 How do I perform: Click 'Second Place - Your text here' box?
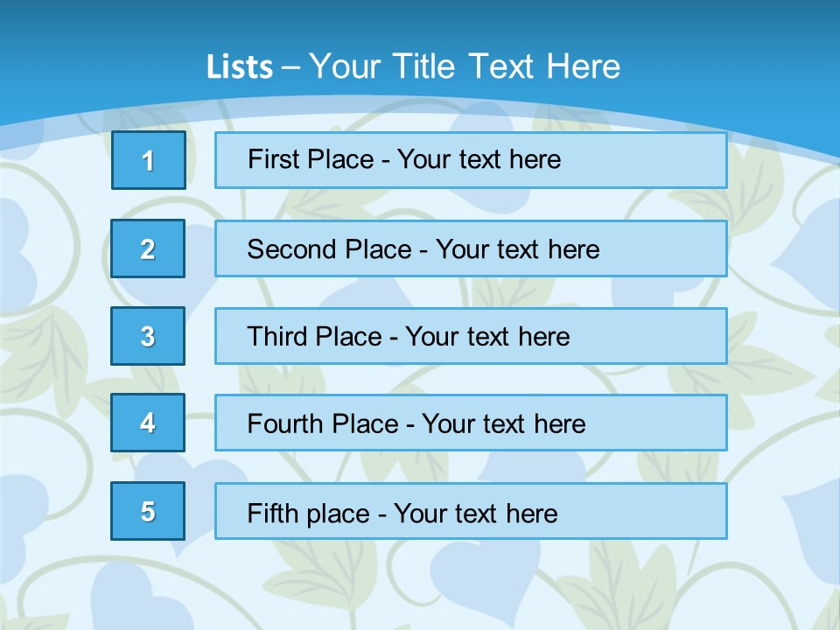pyautogui.click(x=471, y=248)
